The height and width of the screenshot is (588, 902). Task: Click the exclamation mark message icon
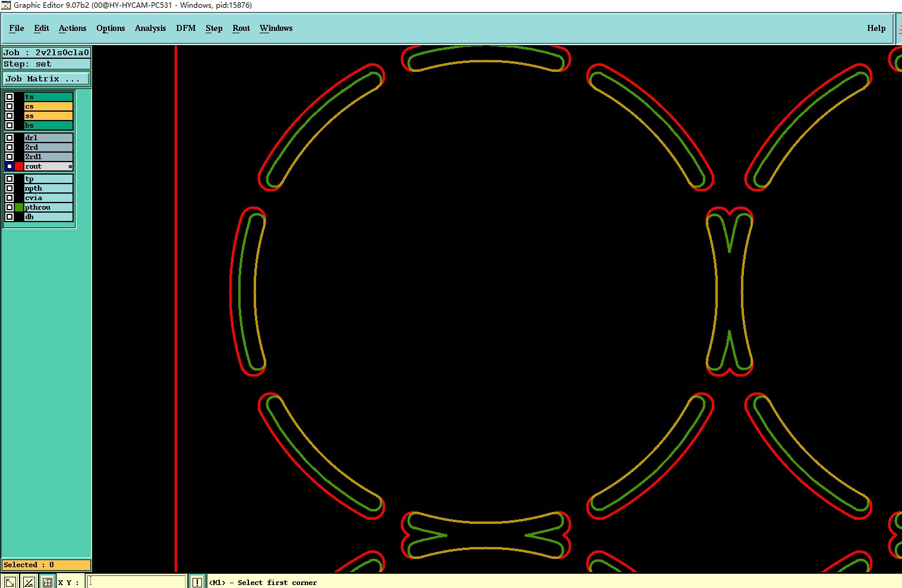pos(197,582)
